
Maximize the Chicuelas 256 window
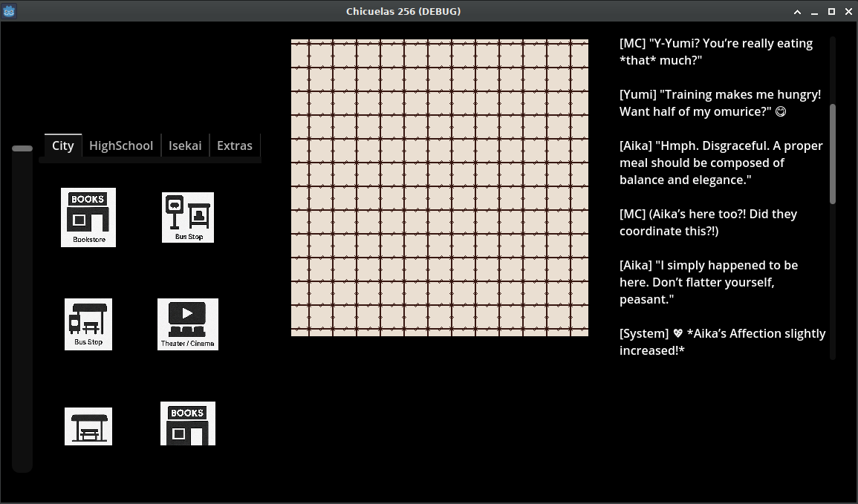(x=831, y=11)
